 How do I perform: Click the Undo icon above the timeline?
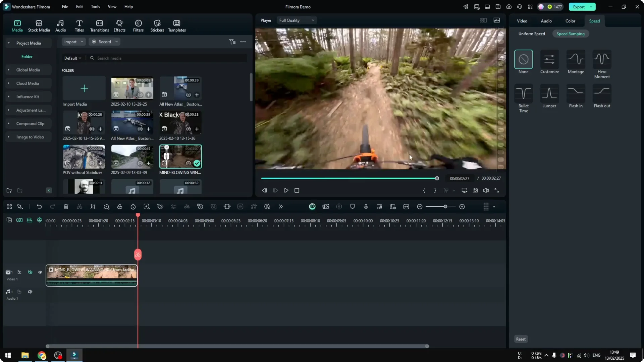(x=39, y=206)
